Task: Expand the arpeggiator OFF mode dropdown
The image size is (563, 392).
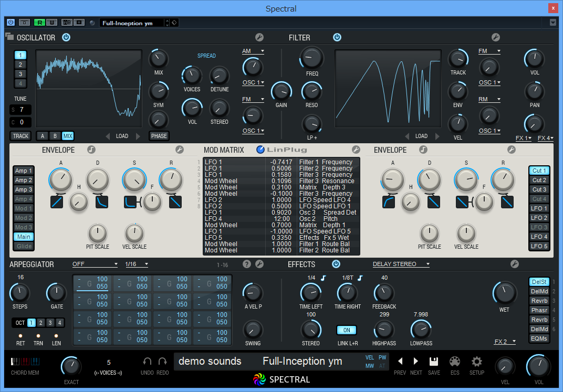Action: (95, 264)
